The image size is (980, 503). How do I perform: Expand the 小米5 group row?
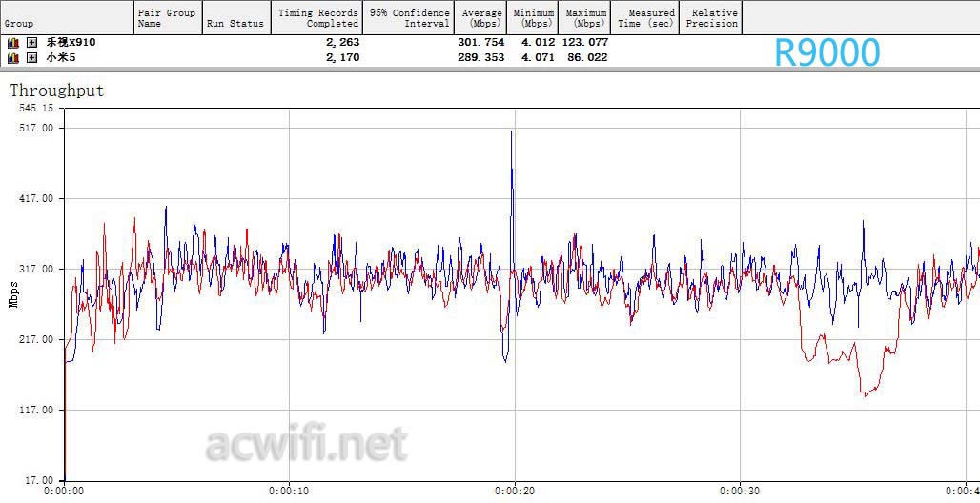tap(31, 57)
